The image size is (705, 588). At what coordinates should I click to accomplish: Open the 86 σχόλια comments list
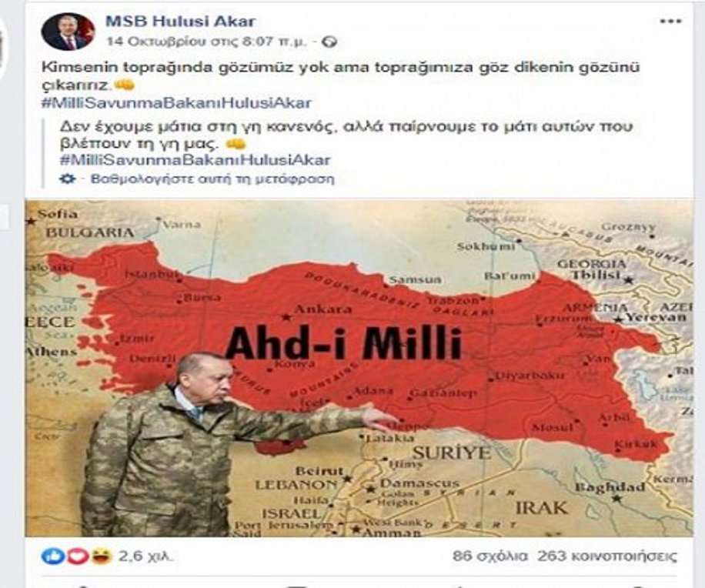coord(490,556)
